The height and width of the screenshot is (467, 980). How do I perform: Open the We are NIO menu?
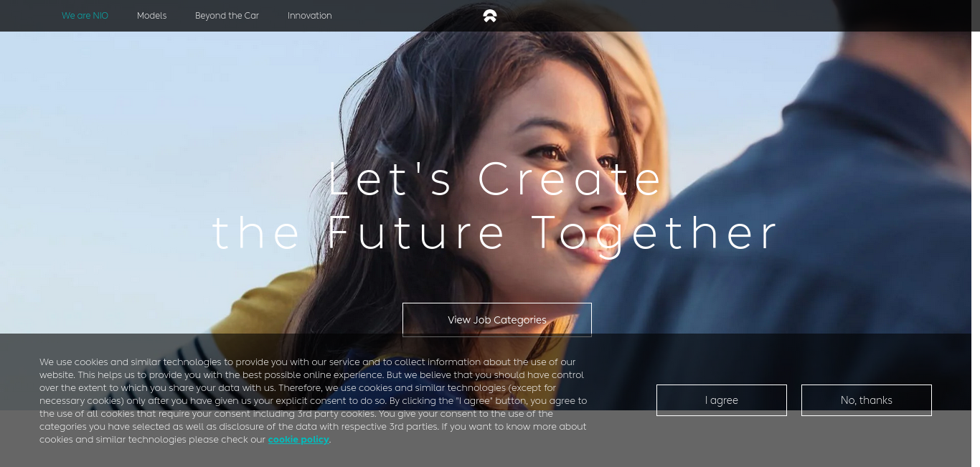point(85,16)
